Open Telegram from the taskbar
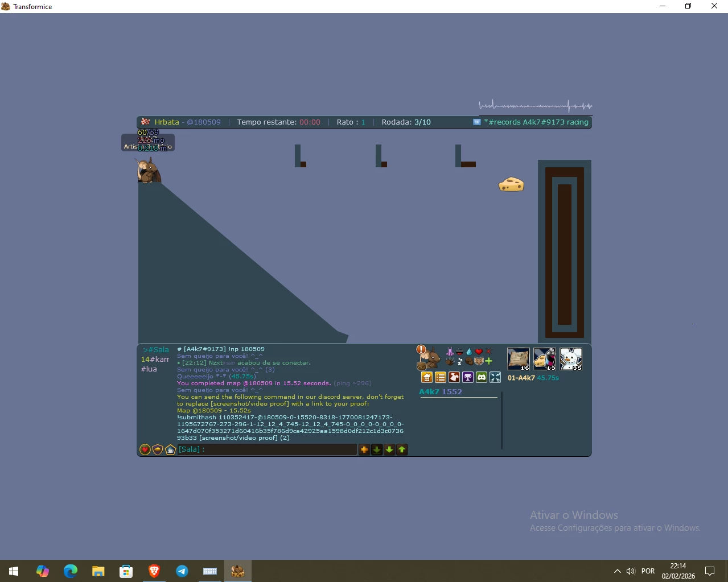The width and height of the screenshot is (728, 582). point(182,571)
